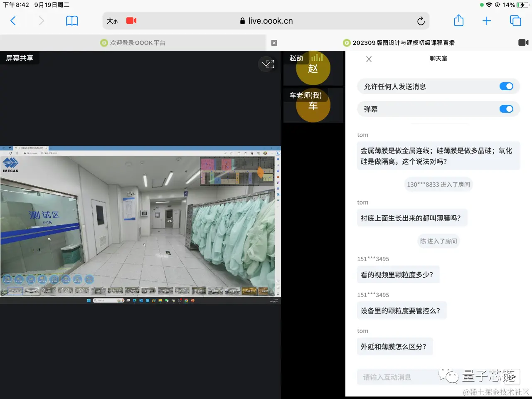Collapse the screen share using the chevron icon
Image resolution: width=532 pixels, height=399 pixels.
tap(266, 64)
